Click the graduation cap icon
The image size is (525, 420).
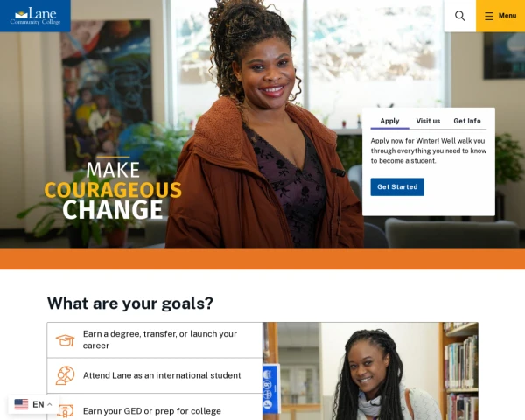65,340
